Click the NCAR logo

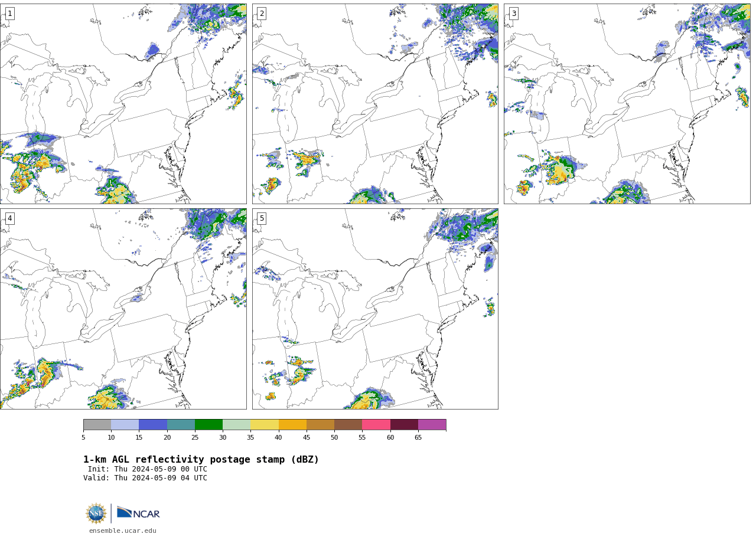[x=138, y=513]
